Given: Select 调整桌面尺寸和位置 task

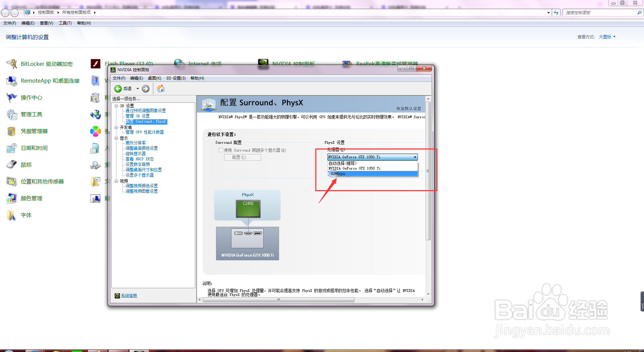Looking at the screenshot, I should (x=144, y=170).
